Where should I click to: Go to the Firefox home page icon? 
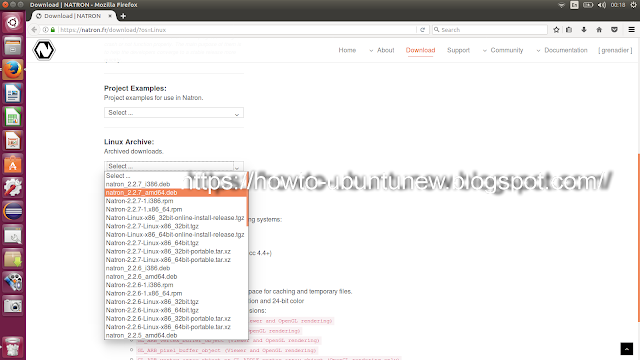coord(599,30)
